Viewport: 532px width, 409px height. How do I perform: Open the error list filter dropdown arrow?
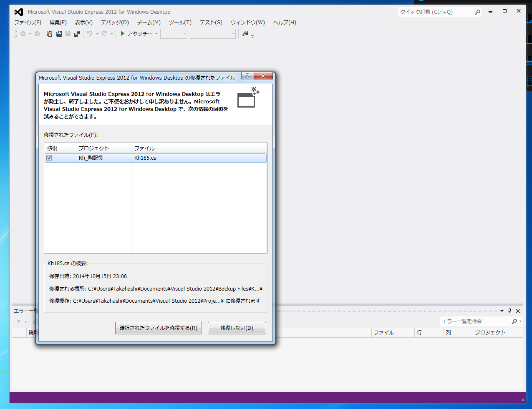coord(25,321)
